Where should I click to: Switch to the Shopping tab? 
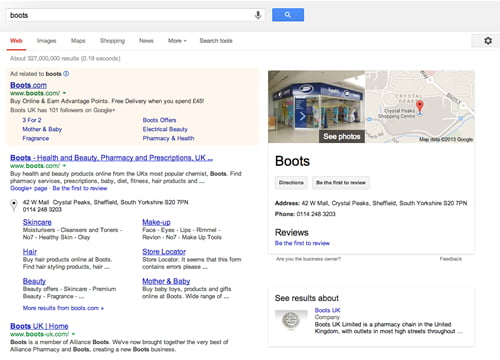pyautogui.click(x=112, y=41)
